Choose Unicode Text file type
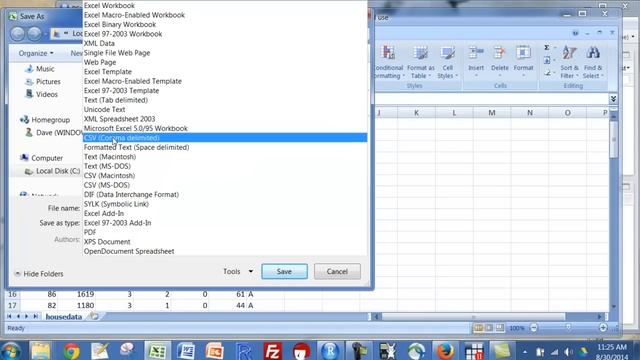Screen dimensions: 640x360 (x=225, y=109)
